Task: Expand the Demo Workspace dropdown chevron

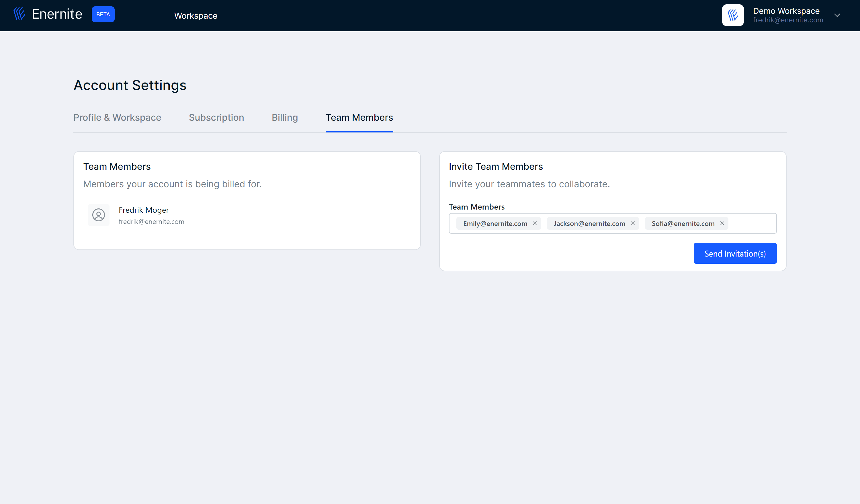Action: (x=837, y=15)
